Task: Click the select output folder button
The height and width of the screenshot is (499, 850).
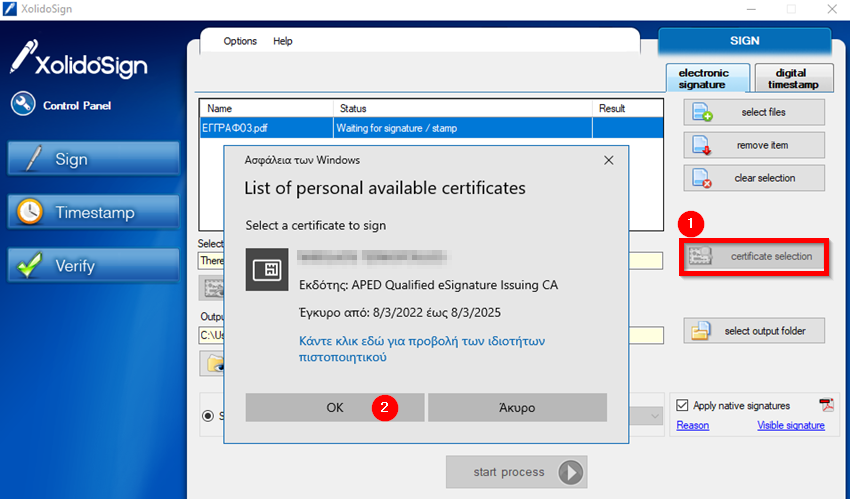Action: (754, 330)
